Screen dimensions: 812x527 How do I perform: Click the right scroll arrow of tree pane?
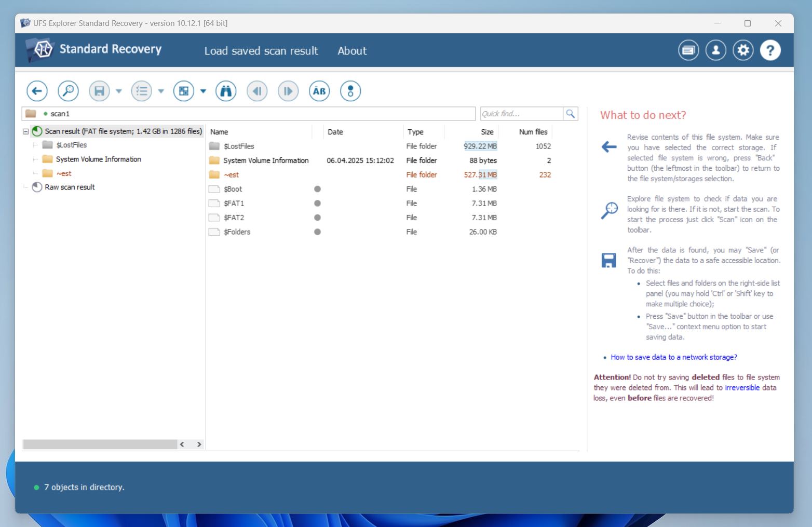tap(199, 444)
